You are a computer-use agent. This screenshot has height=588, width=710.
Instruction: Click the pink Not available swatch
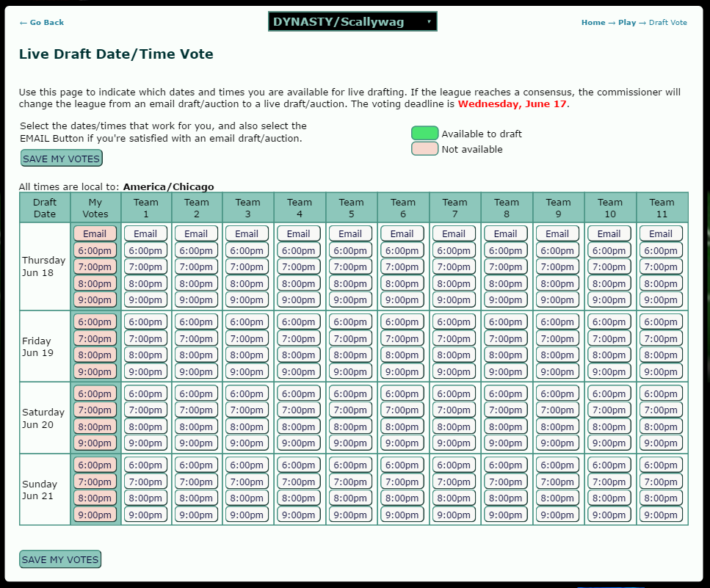[424, 148]
